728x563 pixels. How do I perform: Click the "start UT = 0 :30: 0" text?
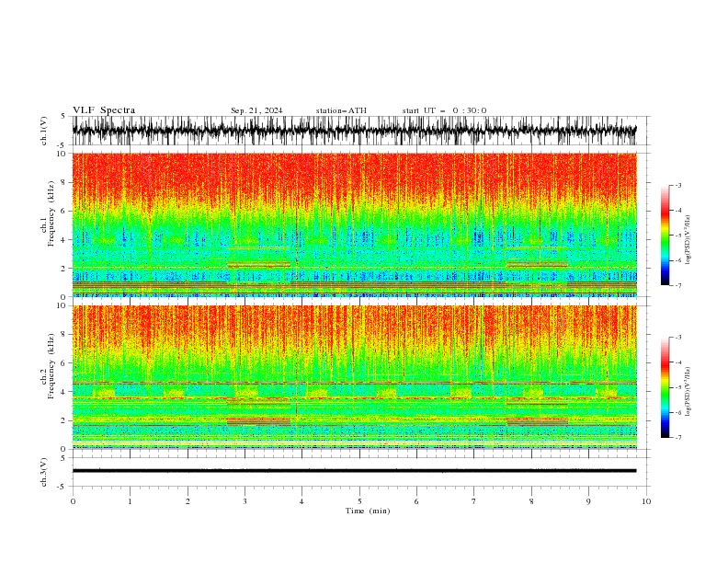pos(444,110)
